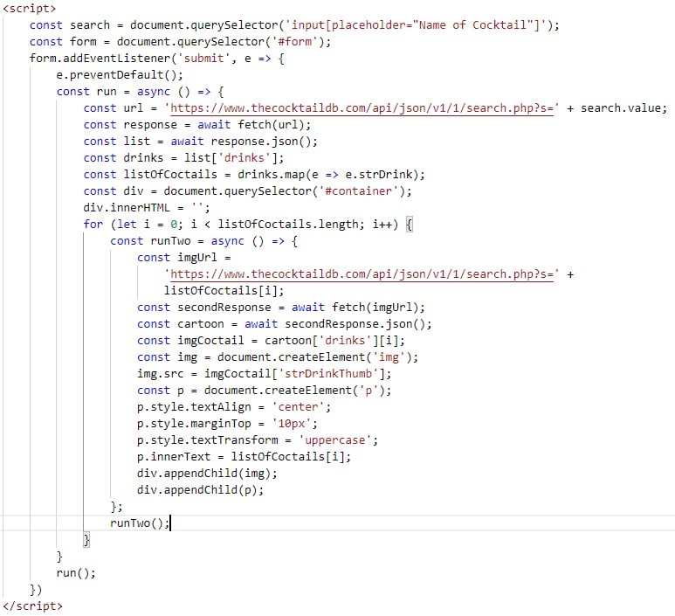Click the 'const runTwo = async' line
This screenshot has width=675, height=616.
203,241
